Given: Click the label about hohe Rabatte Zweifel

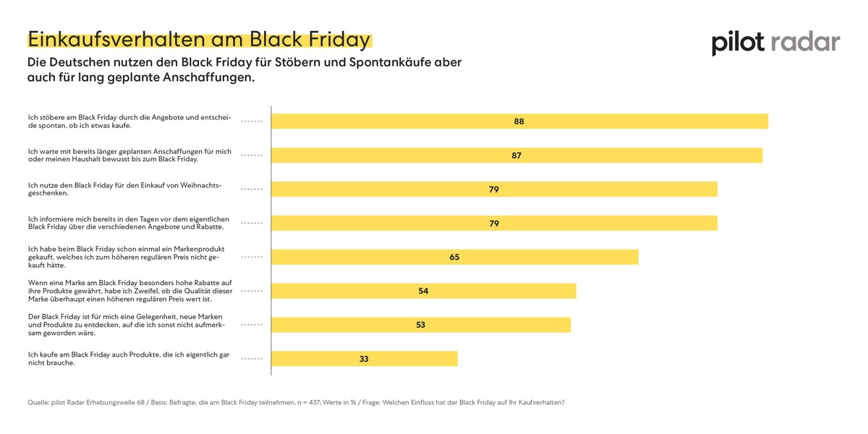Looking at the screenshot, I should tap(129, 291).
